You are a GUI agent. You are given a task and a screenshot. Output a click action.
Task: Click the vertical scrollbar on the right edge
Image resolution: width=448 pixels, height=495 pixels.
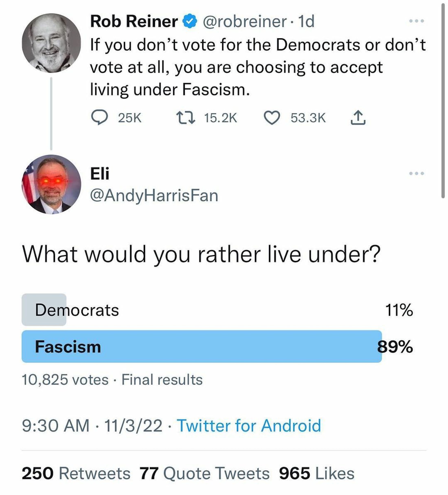click(x=443, y=101)
